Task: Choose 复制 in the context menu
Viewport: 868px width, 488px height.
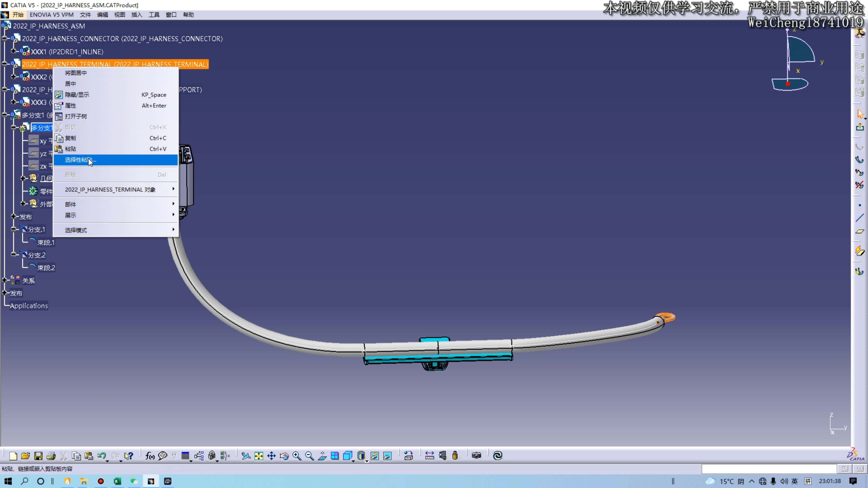Action: click(116, 138)
